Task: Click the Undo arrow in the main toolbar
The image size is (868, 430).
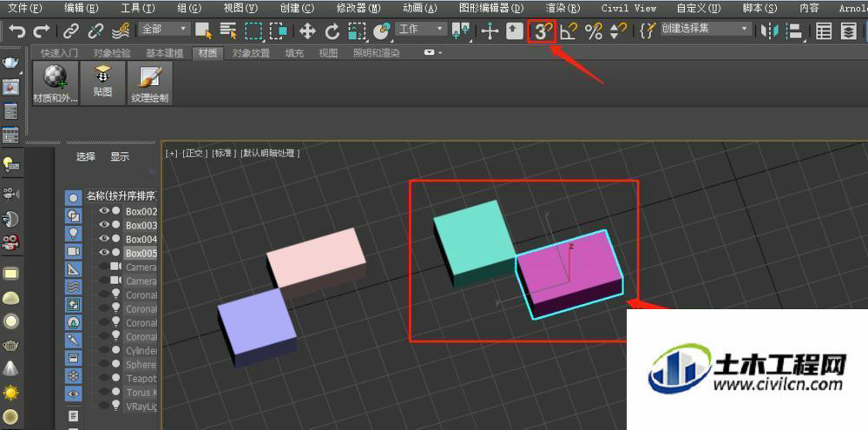Action: 16,31
